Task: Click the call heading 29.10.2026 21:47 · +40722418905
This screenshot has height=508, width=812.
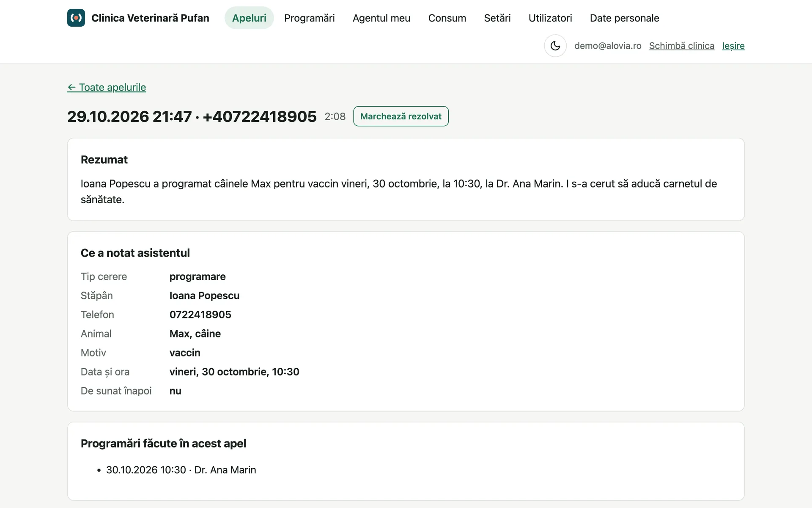Action: coord(192,116)
